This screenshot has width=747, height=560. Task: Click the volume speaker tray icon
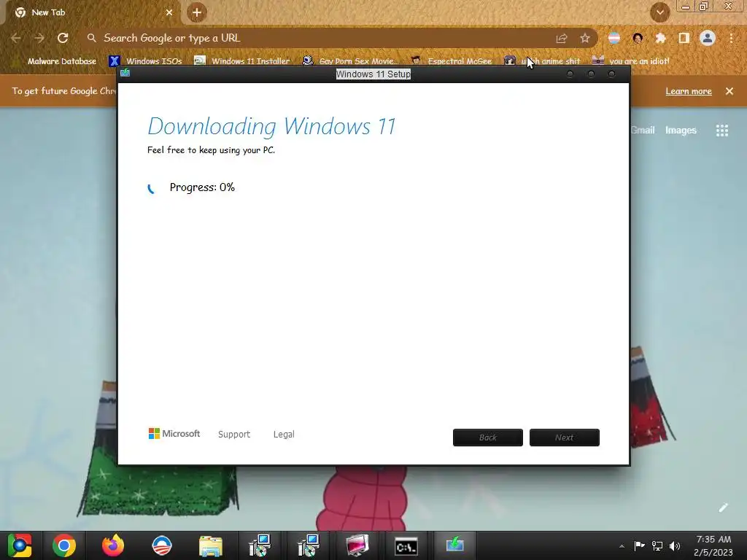click(x=675, y=545)
